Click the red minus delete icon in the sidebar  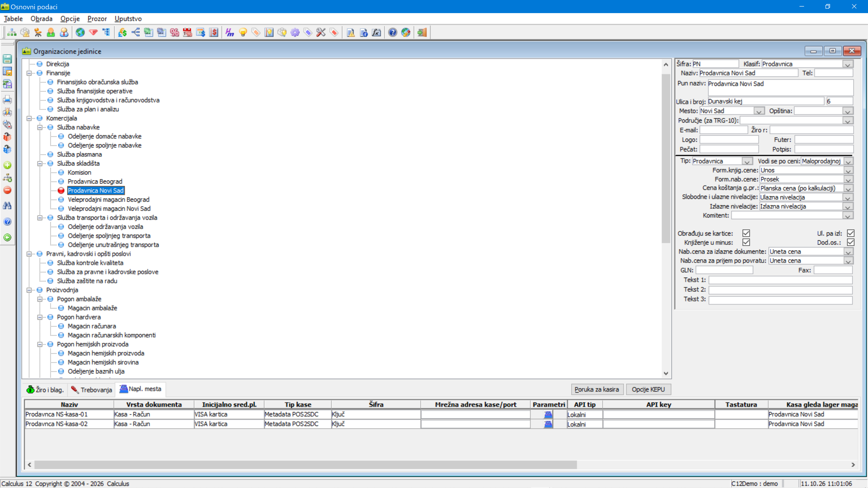click(7, 190)
